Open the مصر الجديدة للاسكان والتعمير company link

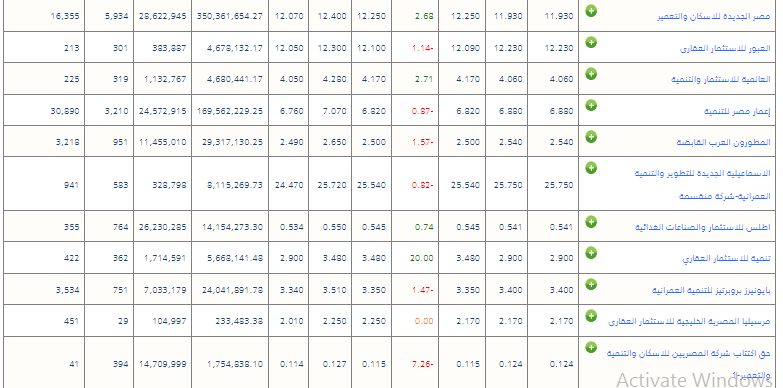click(713, 17)
